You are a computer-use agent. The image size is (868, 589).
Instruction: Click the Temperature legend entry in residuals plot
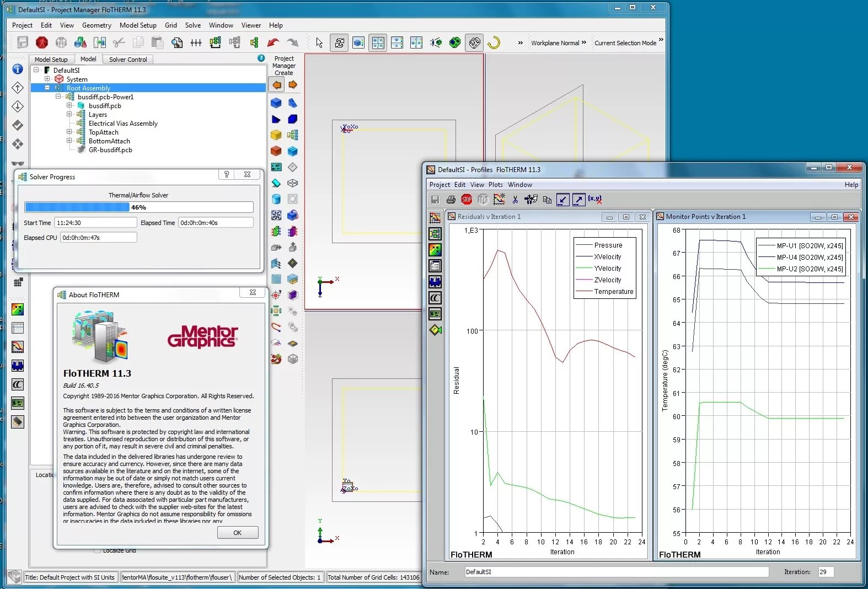(x=605, y=292)
